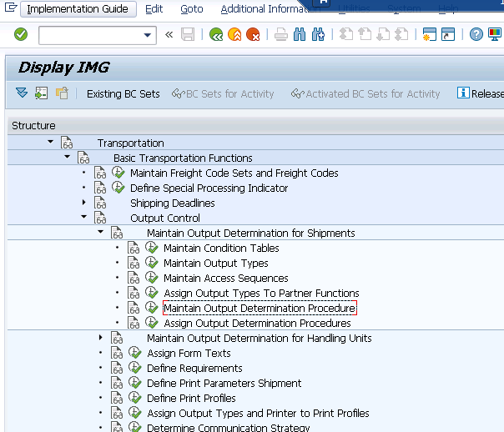Select Maintain Output Determination Procedure entry

(259, 309)
